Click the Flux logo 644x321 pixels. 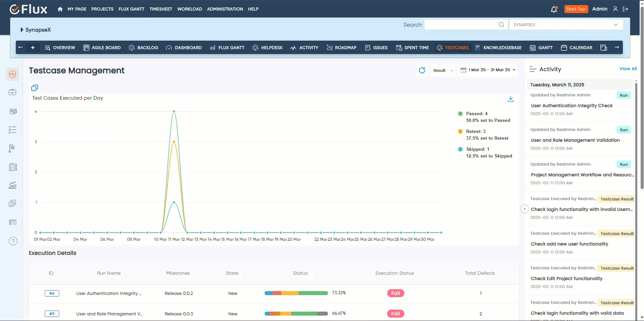coord(29,9)
